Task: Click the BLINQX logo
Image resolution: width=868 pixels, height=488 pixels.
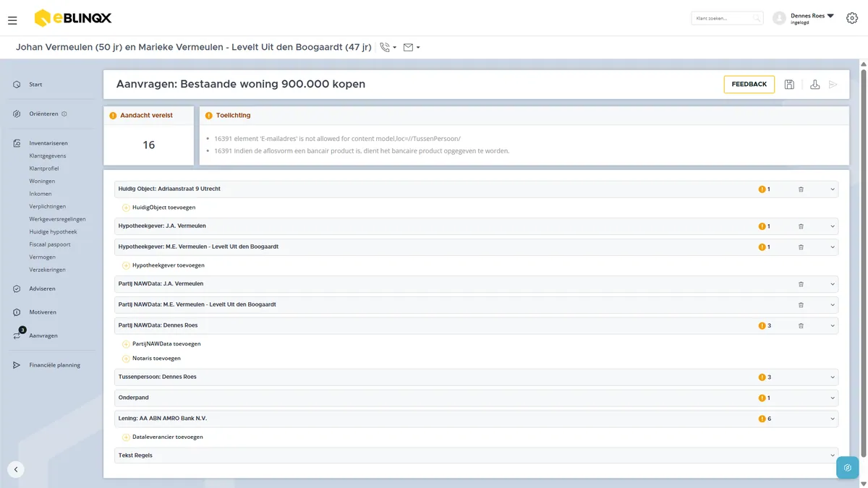Action: click(73, 18)
